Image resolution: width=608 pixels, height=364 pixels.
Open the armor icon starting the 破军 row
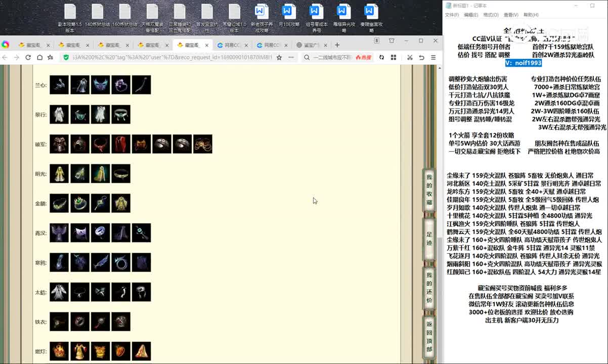(59, 144)
